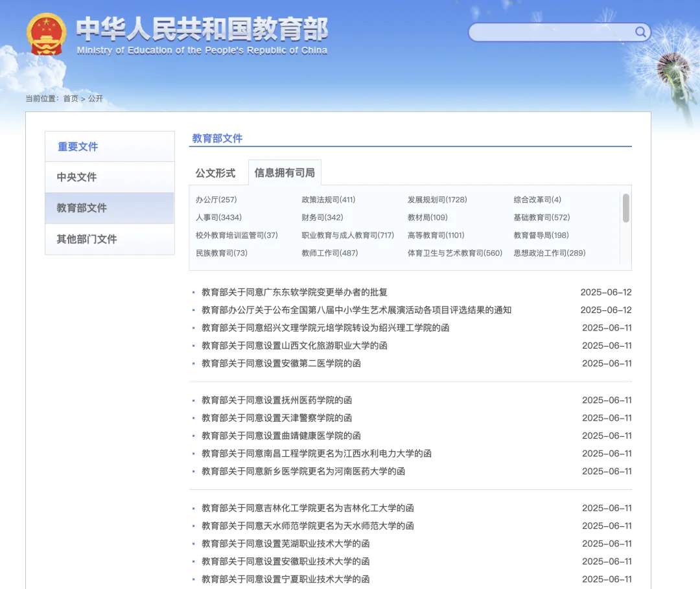Filter by 高等教育司(1101) department

coord(436,235)
